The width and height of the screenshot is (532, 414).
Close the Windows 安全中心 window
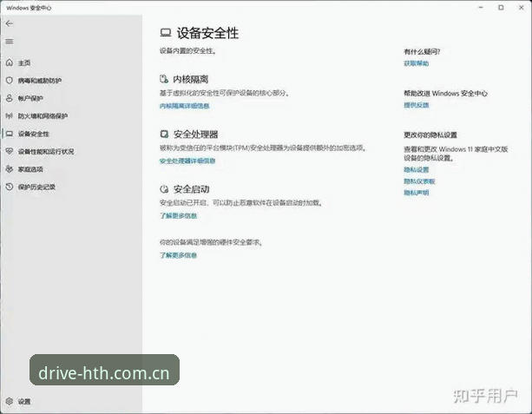[521, 8]
